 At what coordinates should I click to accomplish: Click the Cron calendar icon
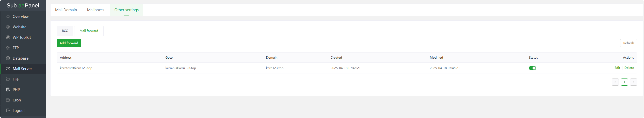pos(8,100)
